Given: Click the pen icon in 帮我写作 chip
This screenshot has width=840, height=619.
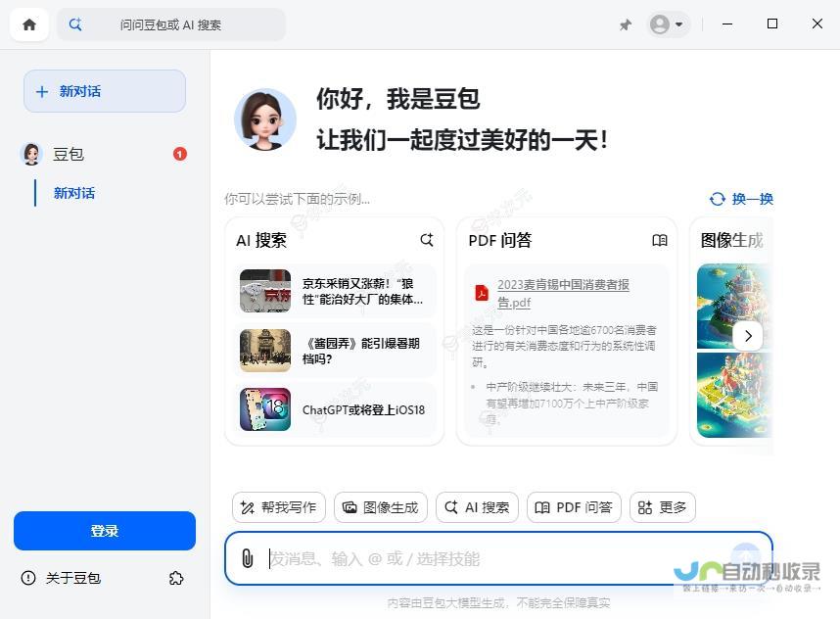Looking at the screenshot, I should pyautogui.click(x=248, y=507).
